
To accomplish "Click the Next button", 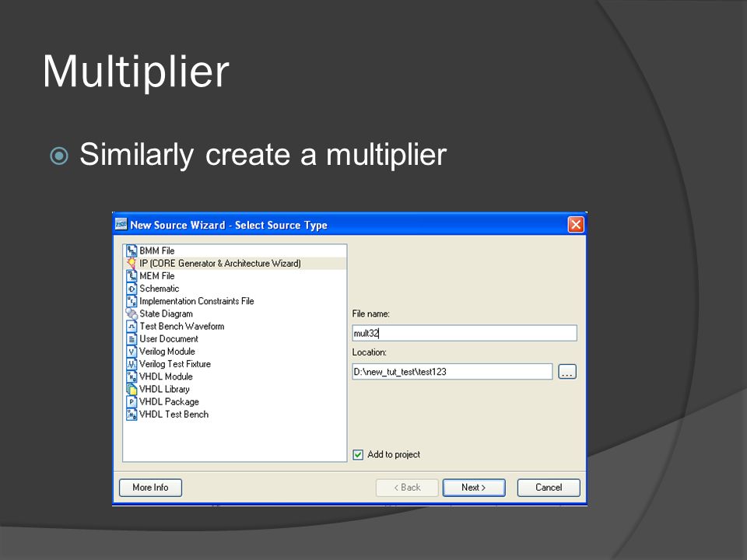I will (x=474, y=488).
